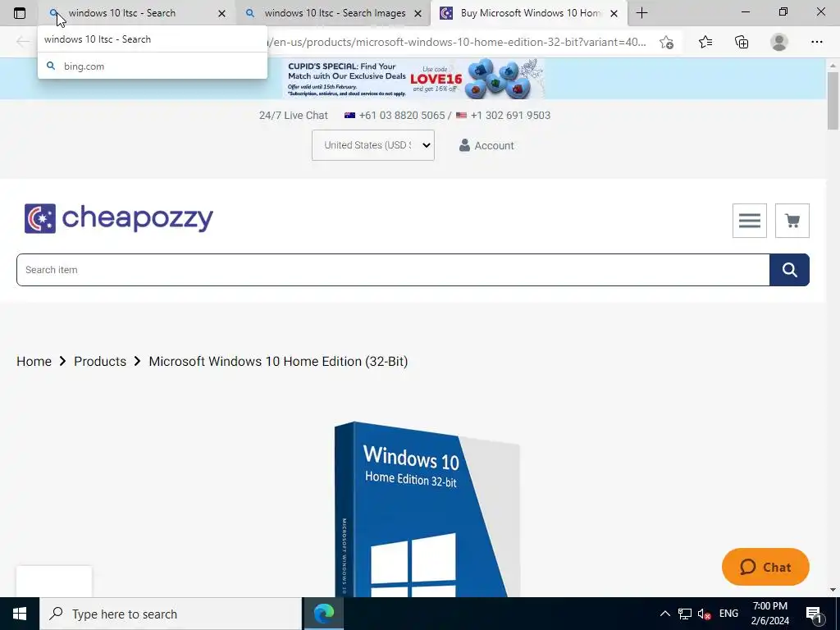
Task: Open the tab actions menu icon
Action: point(20,13)
